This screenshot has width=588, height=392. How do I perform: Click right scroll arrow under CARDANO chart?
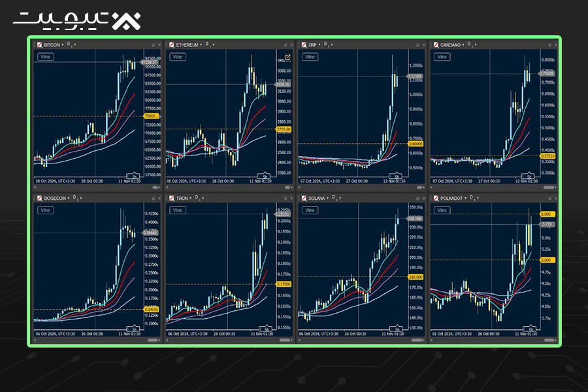tap(556, 188)
